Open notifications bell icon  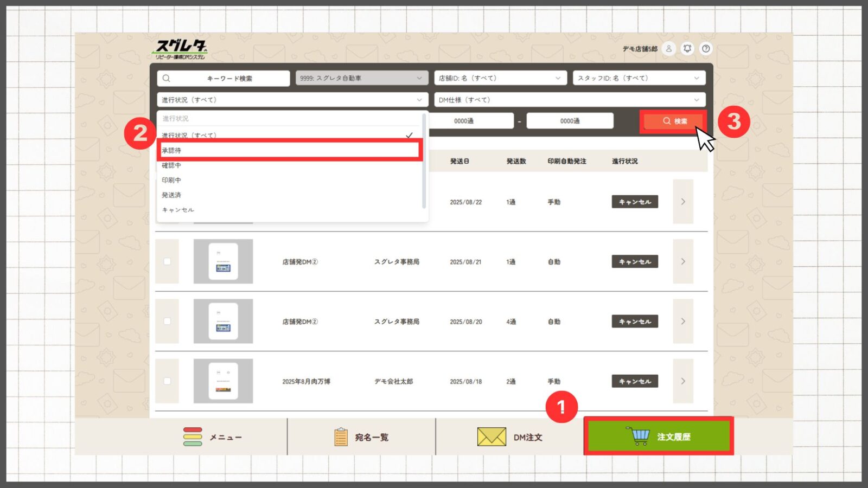click(x=687, y=49)
